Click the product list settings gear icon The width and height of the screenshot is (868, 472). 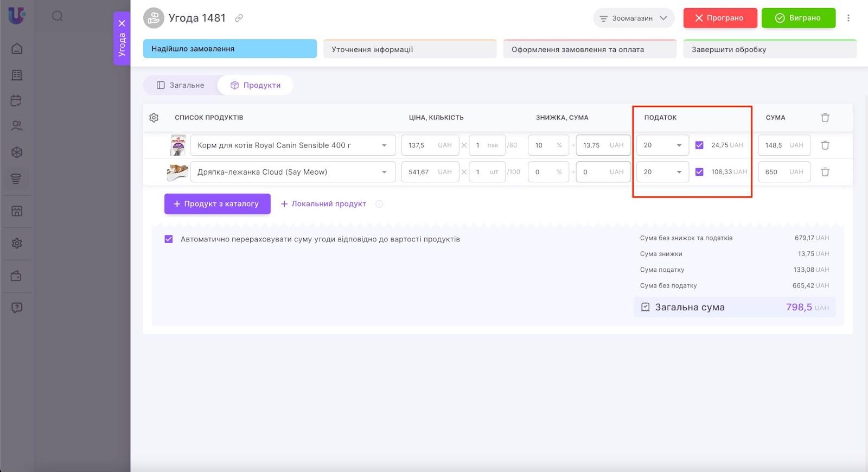click(154, 118)
